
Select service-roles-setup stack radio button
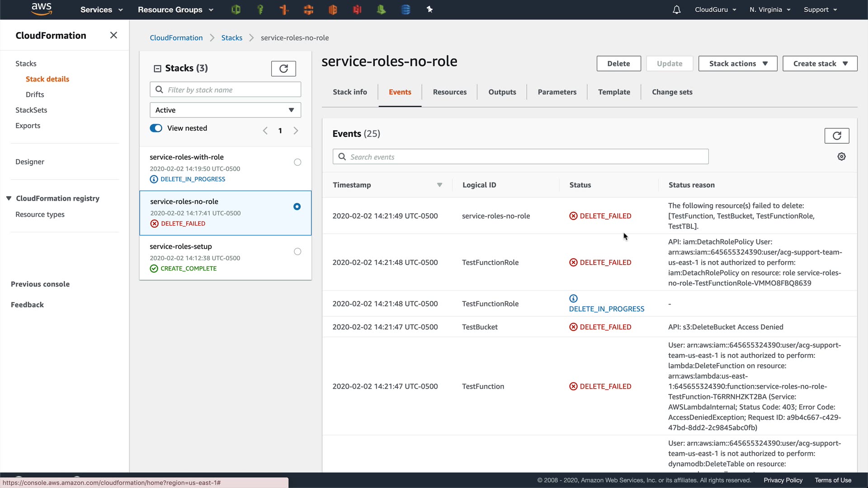tap(297, 252)
